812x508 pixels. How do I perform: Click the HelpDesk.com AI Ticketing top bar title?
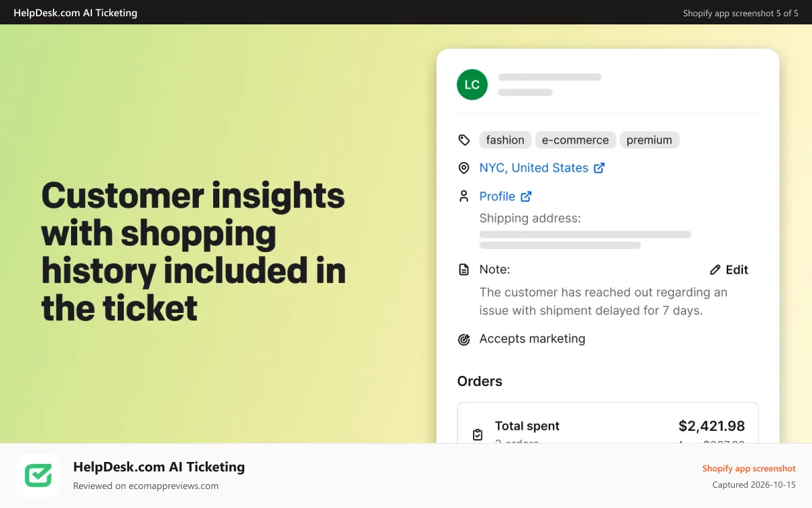pyautogui.click(x=75, y=13)
